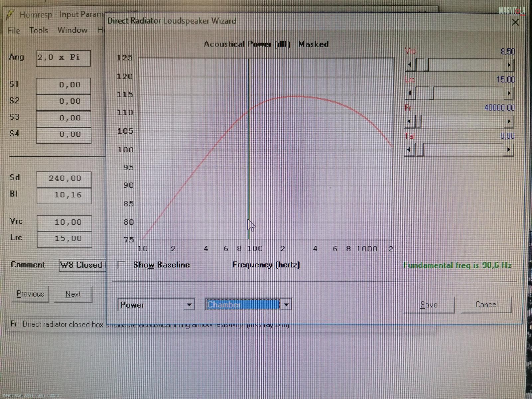Viewport: 532px width, 399px height.
Task: Open the Window menu
Action: click(x=72, y=30)
